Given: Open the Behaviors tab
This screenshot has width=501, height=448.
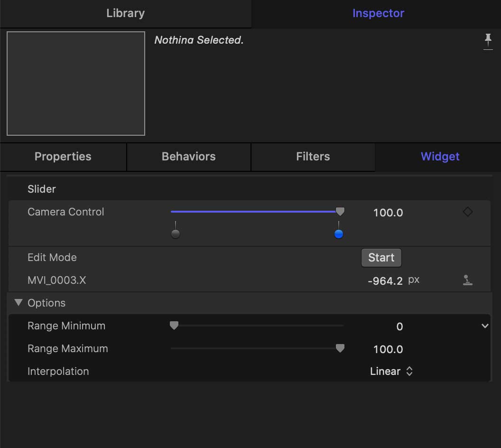Looking at the screenshot, I should (x=188, y=157).
